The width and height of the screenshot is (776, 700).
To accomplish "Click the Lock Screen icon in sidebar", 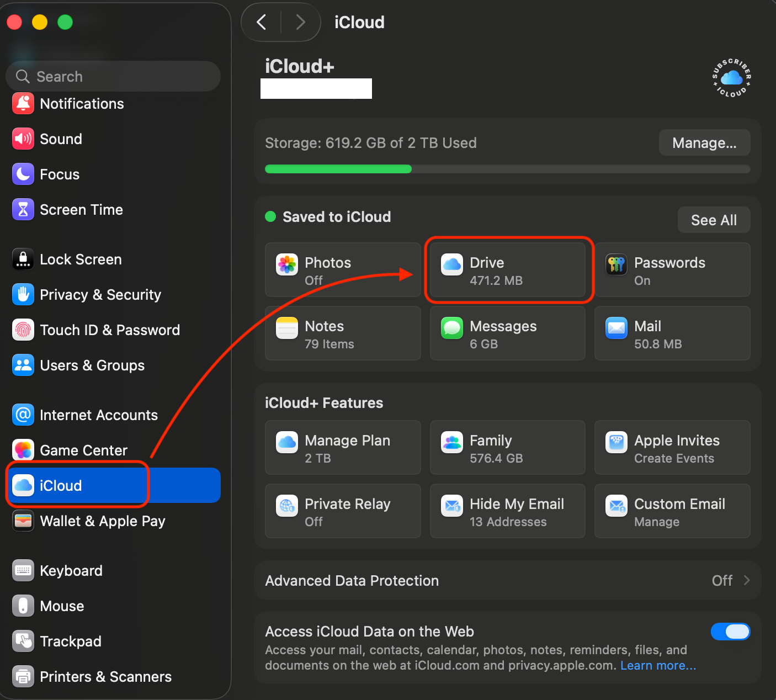I will click(23, 259).
